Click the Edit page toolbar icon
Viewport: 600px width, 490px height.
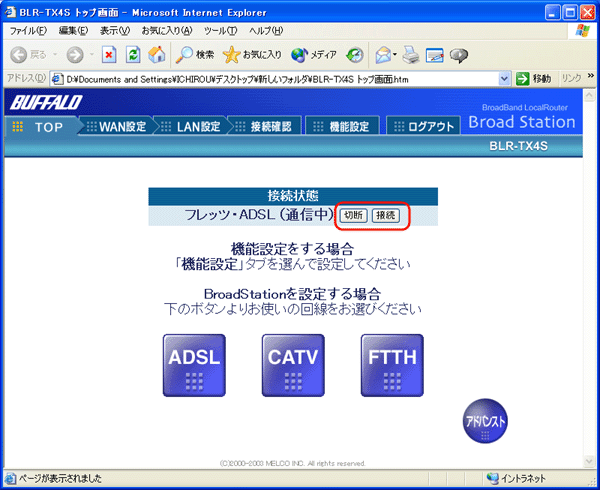435,55
